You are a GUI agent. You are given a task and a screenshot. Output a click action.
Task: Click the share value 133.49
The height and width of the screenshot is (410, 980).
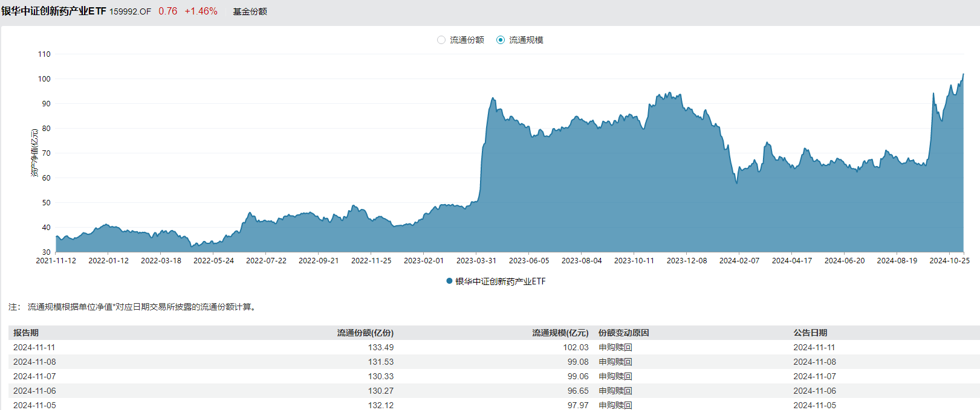pos(381,347)
